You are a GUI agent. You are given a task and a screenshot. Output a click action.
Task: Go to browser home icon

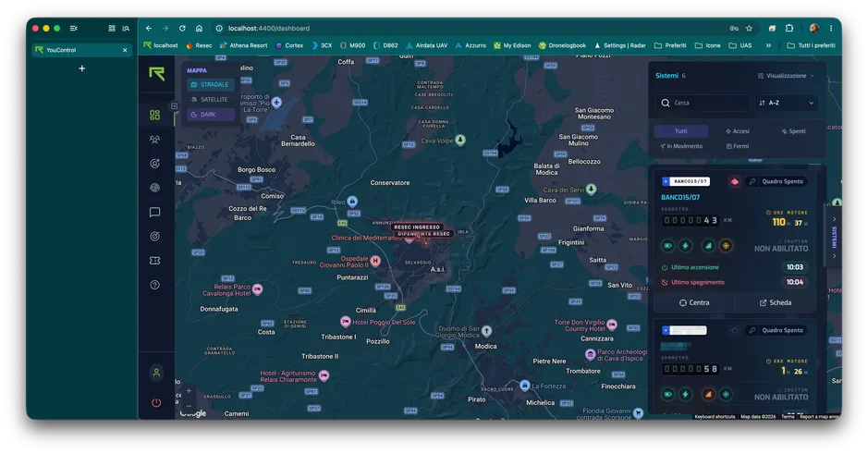(x=200, y=29)
